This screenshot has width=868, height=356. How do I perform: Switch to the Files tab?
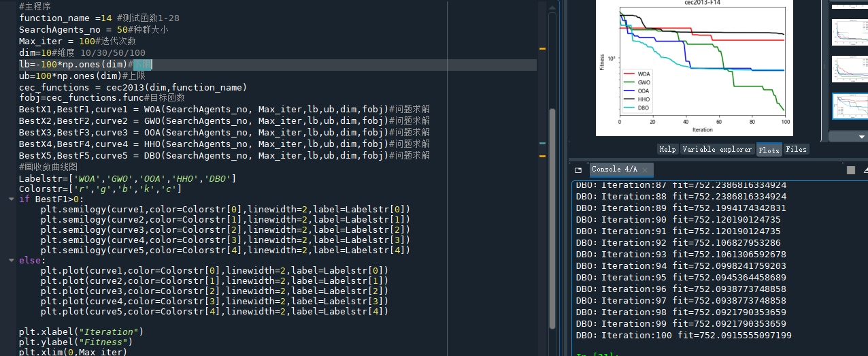pyautogui.click(x=796, y=149)
